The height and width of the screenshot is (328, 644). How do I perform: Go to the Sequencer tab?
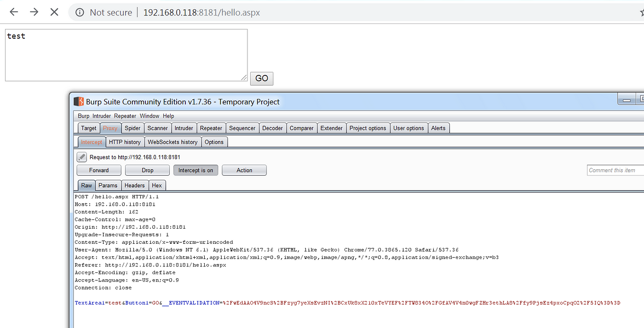(x=242, y=128)
